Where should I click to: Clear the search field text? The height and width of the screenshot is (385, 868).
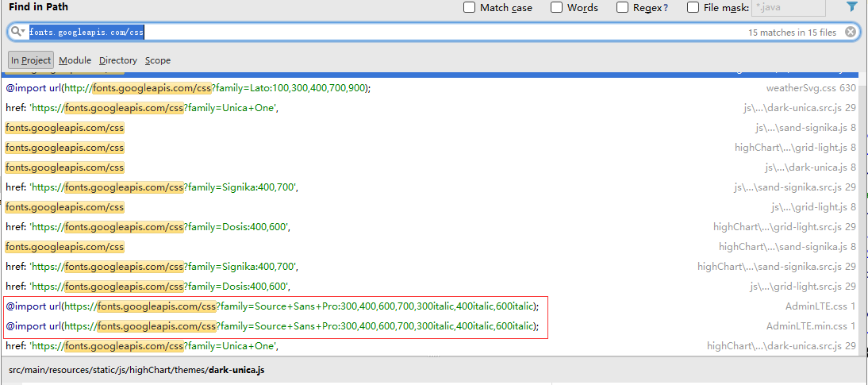tap(851, 32)
